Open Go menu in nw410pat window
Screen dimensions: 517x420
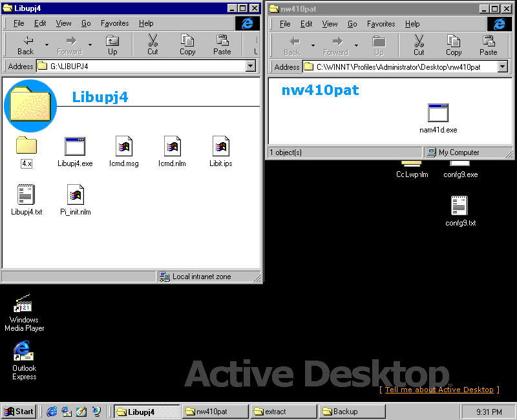352,24
